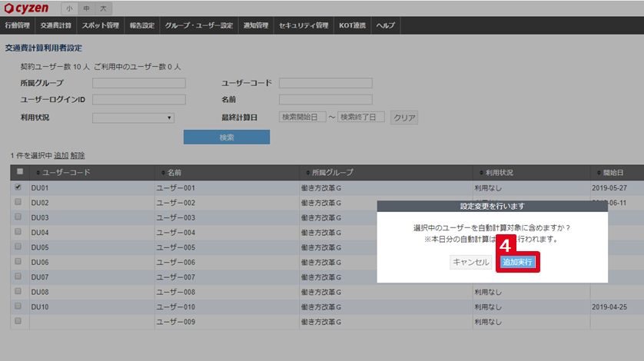
Task: Check the DU06 row checkbox
Action: 18,261
